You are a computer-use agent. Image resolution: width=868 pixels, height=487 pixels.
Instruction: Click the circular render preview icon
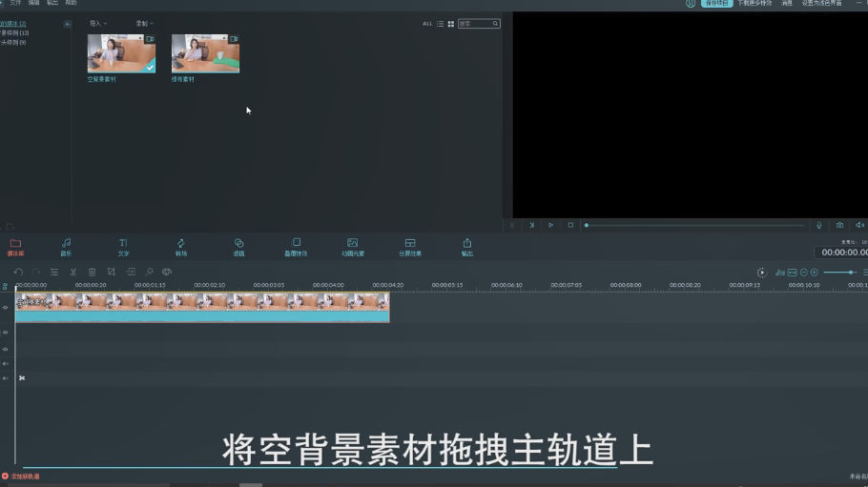[762, 273]
